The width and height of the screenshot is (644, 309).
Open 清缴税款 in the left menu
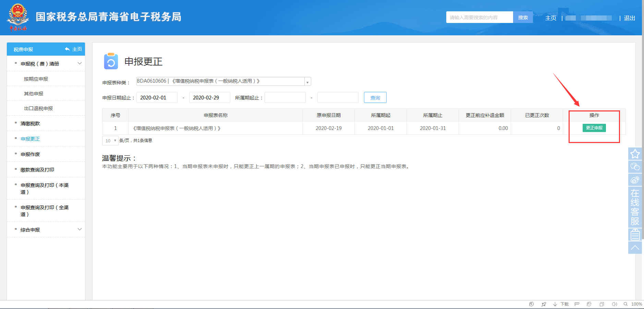[30, 123]
